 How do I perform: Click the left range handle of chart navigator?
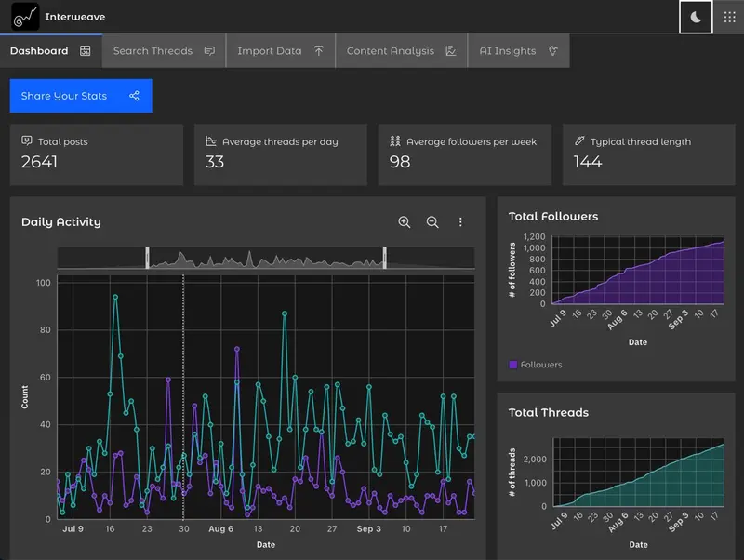(147, 258)
